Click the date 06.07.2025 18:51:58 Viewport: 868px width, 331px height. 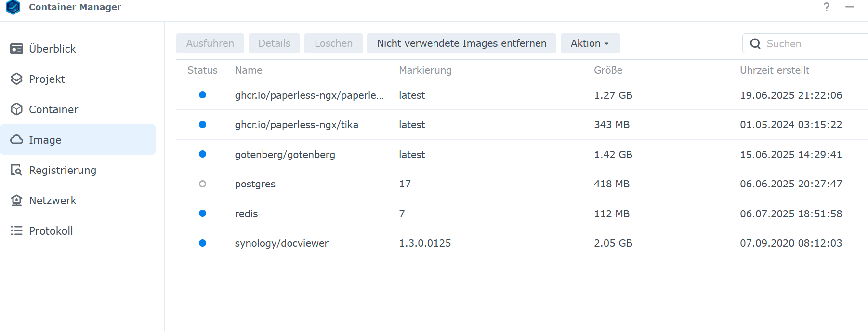(791, 214)
